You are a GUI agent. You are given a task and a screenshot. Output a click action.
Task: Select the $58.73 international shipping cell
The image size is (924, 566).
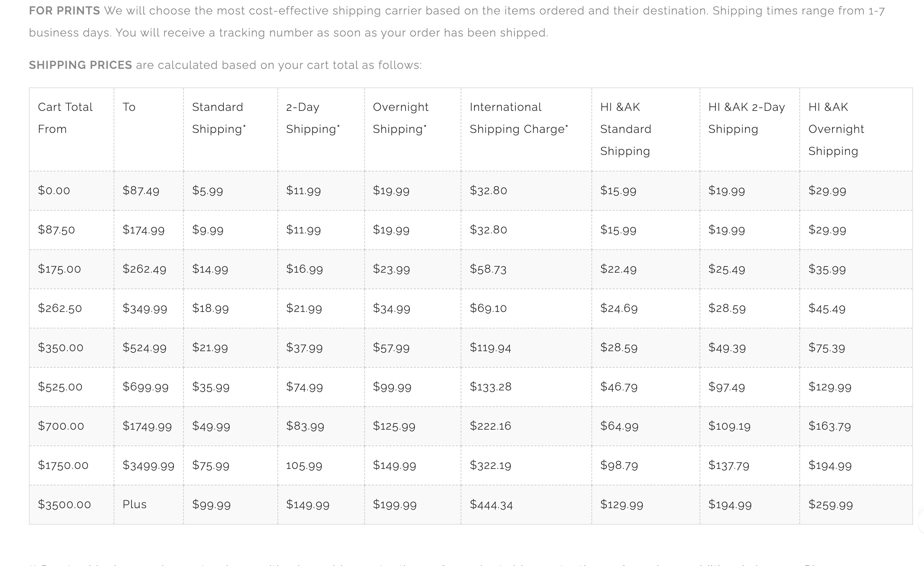tap(526, 269)
